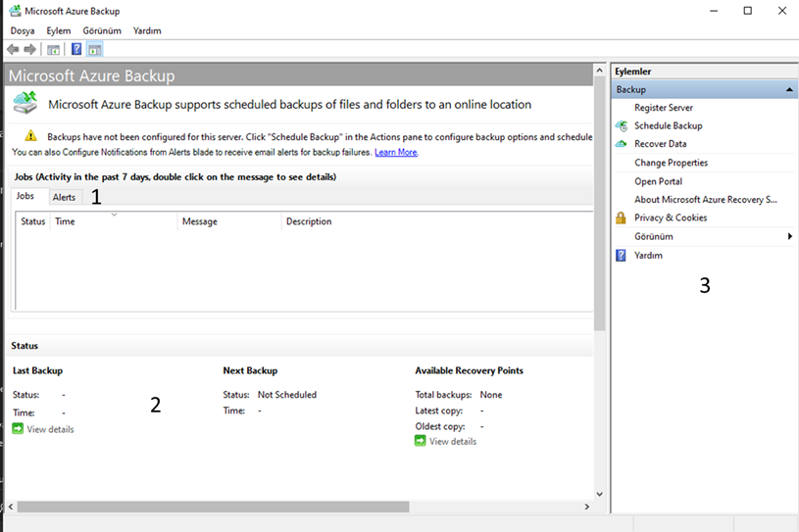Click Register Server action
The image size is (799, 532).
point(664,108)
